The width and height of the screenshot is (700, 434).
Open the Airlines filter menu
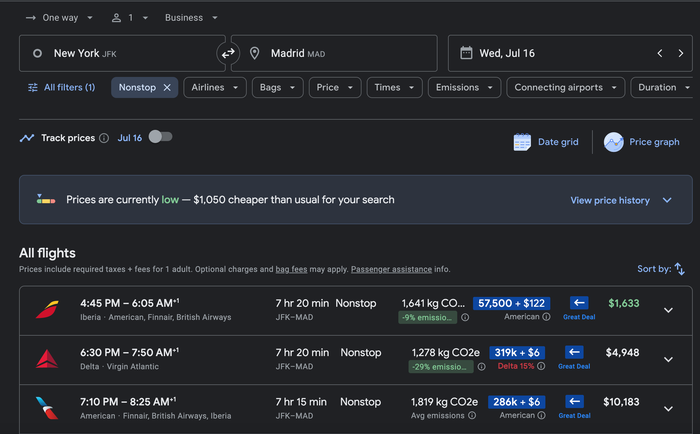pyautogui.click(x=215, y=88)
